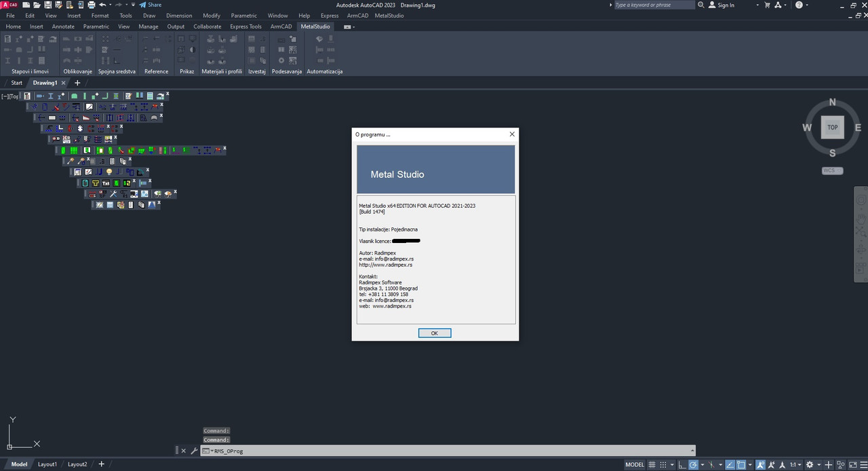The width and height of the screenshot is (868, 471).
Task: Expand command history with the up arrow
Action: click(692, 451)
